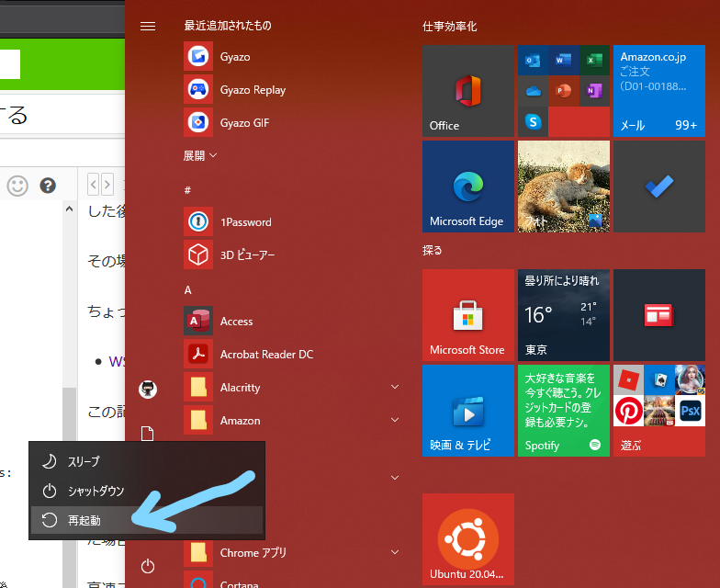Screen dimensions: 720x588
Task: Open the 遊ぶ games folder tile
Action: (659, 411)
